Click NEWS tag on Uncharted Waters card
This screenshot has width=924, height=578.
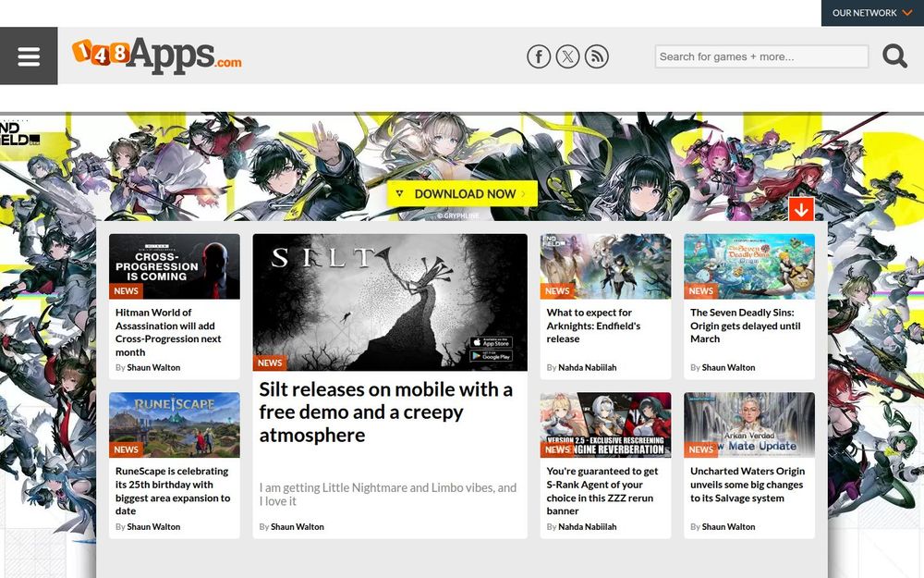point(700,449)
